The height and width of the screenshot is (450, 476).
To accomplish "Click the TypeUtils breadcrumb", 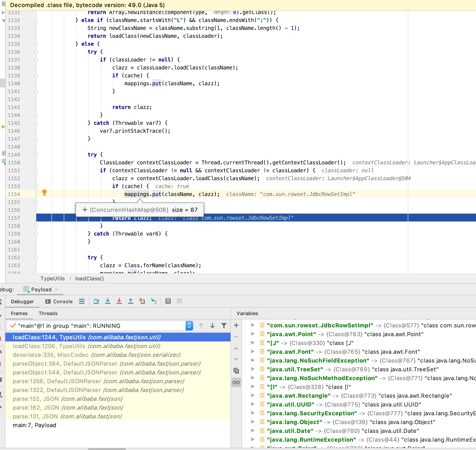I will tap(53, 278).
